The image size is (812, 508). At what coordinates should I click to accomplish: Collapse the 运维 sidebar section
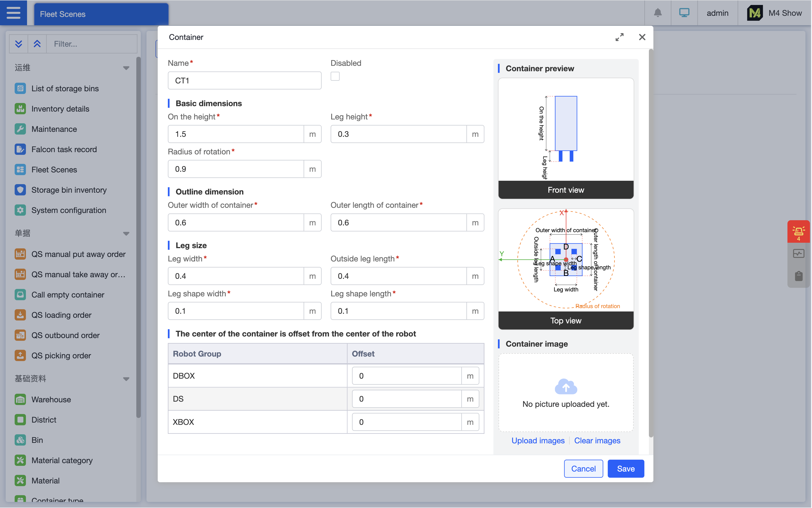[x=126, y=68]
